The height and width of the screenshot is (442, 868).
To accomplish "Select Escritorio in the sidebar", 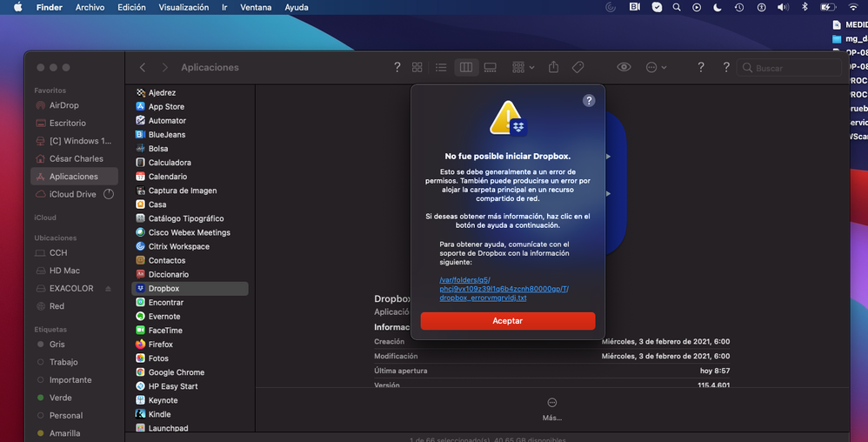I will click(x=74, y=123).
